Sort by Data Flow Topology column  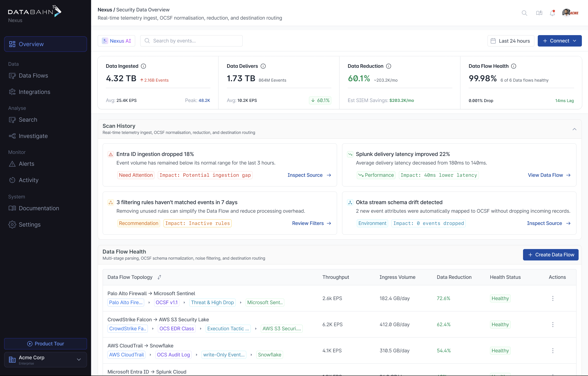pyautogui.click(x=159, y=277)
